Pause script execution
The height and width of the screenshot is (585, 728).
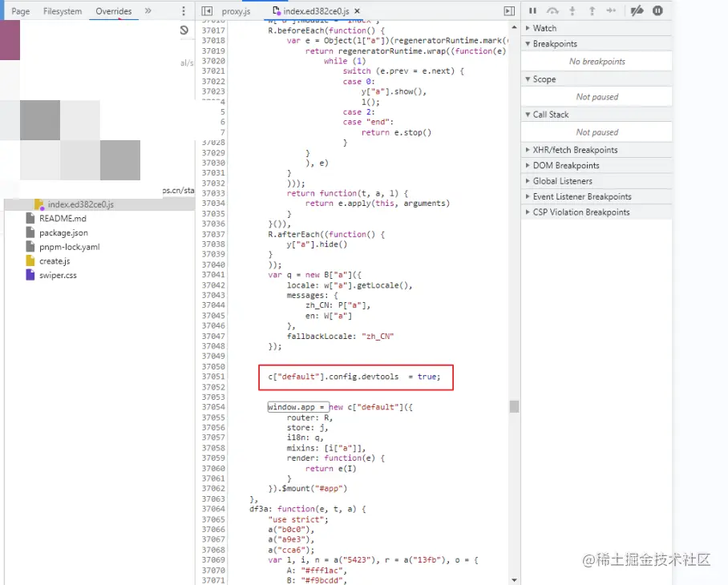coord(532,10)
